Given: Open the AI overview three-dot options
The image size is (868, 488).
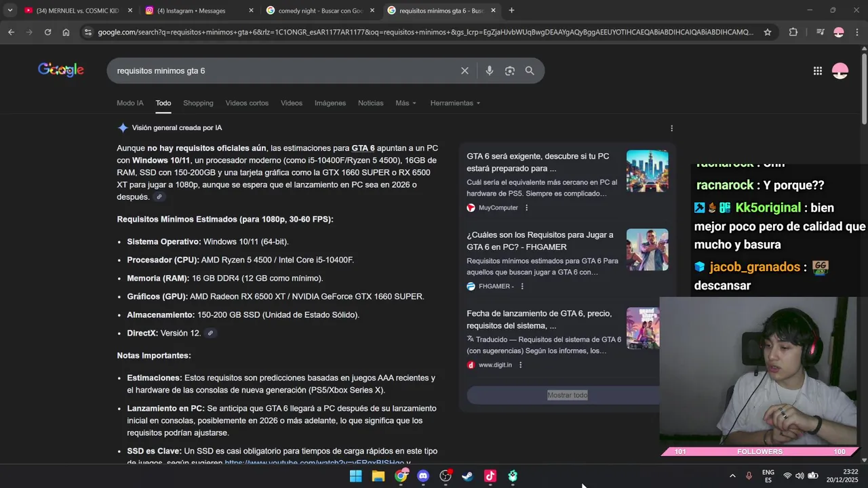Looking at the screenshot, I should tap(672, 128).
